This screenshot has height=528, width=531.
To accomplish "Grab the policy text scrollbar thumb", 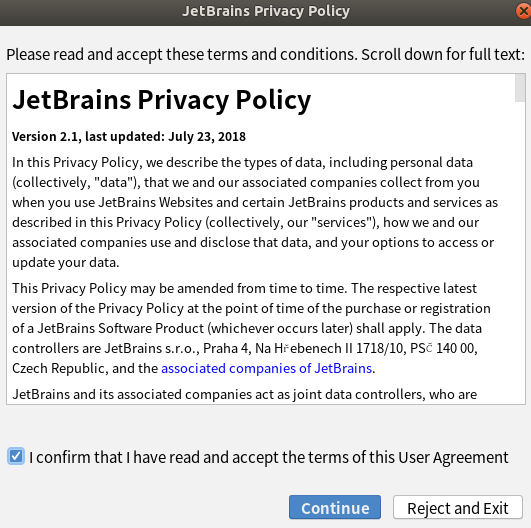I will pyautogui.click(x=520, y=88).
